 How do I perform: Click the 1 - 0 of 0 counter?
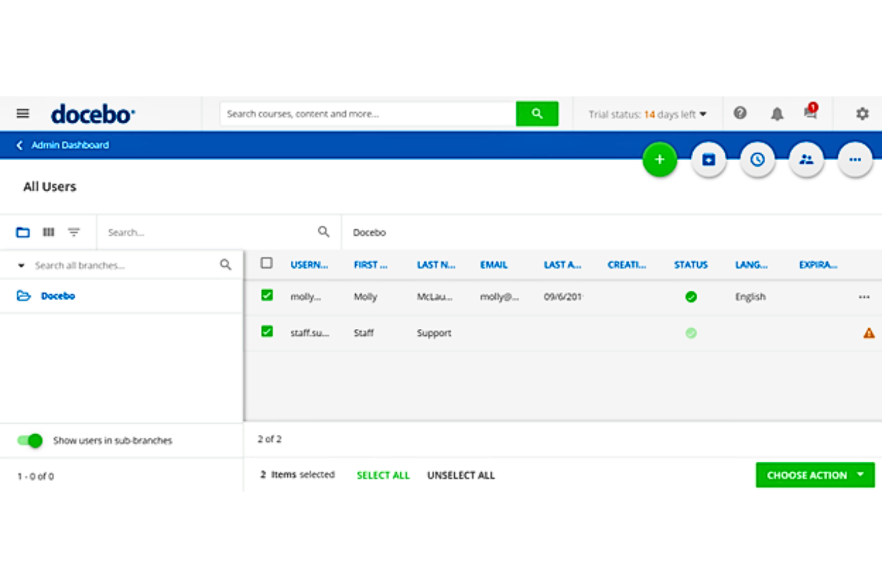click(x=36, y=476)
